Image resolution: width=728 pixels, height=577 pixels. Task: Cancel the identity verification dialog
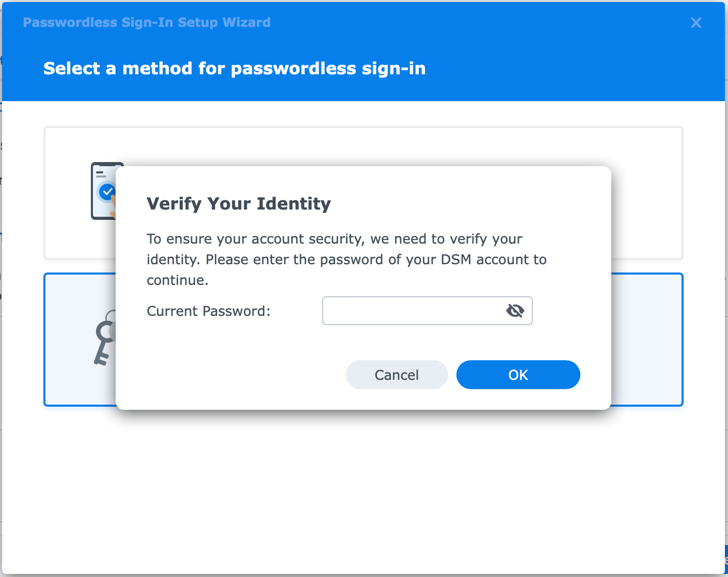397,375
